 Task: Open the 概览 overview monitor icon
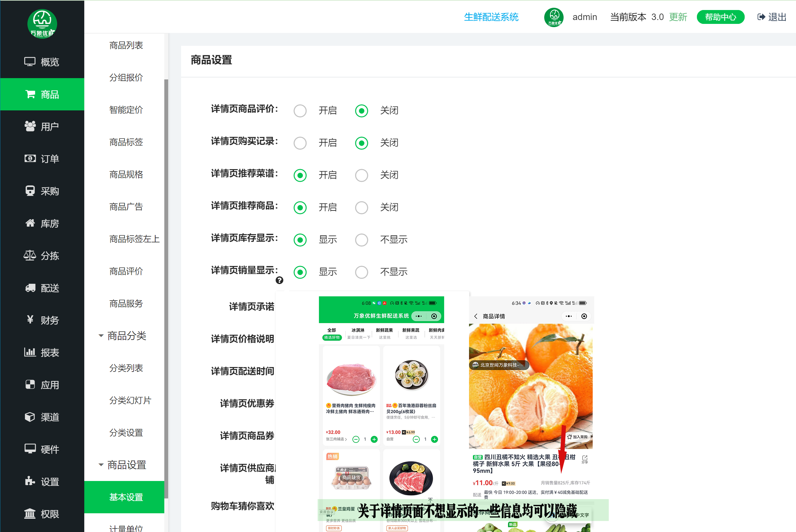click(30, 62)
